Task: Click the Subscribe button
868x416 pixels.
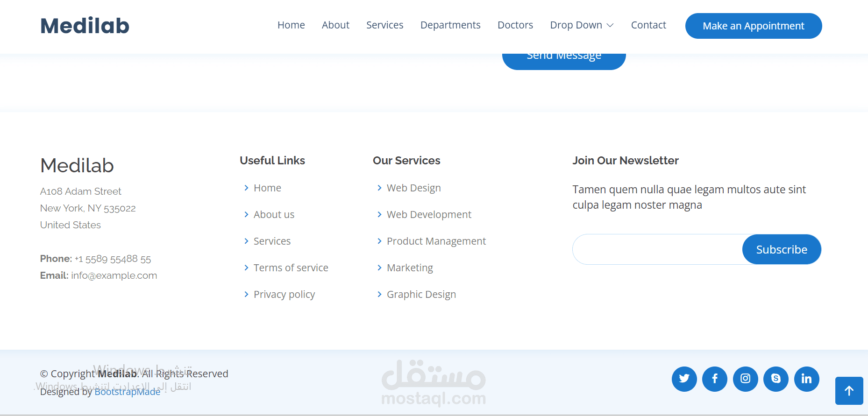Action: point(782,249)
